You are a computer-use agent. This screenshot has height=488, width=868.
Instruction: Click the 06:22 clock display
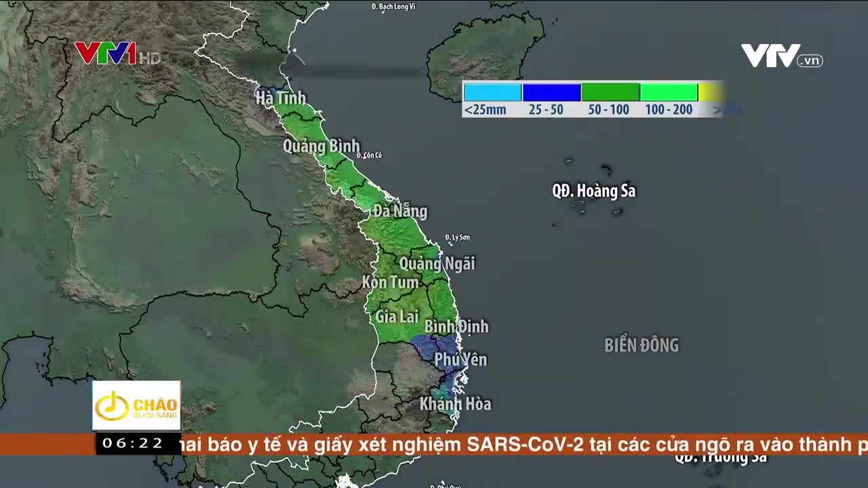click(134, 443)
